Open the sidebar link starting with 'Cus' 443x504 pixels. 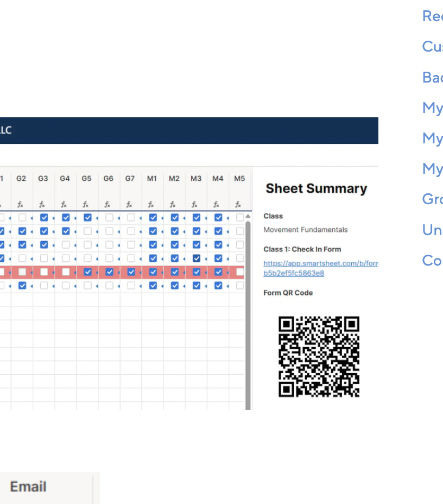pos(432,47)
